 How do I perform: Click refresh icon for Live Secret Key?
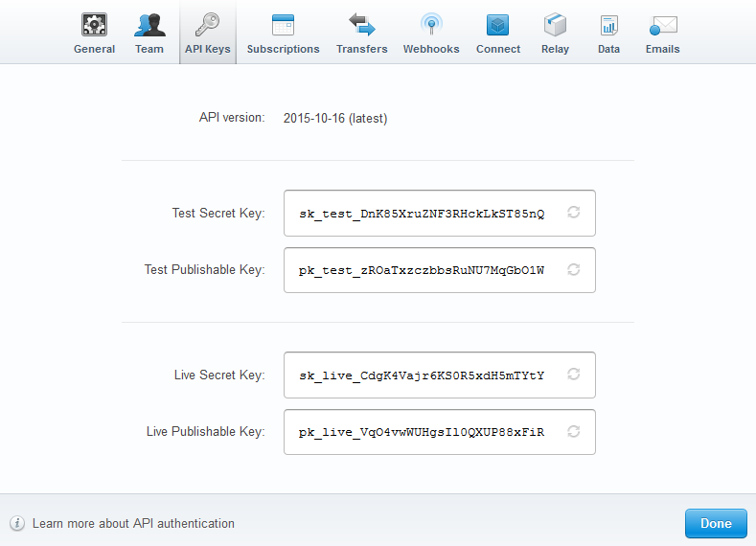point(574,375)
